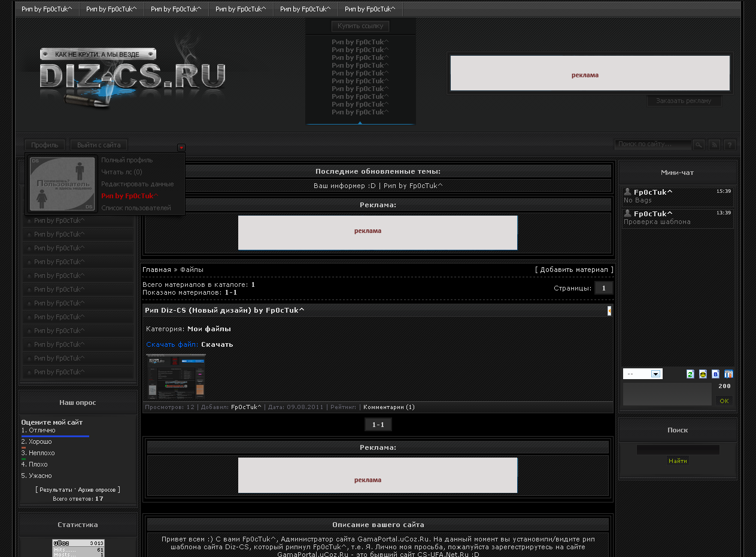This screenshot has width=756, height=557.
Task: Open the RSS feed icon
Action: coord(714,145)
